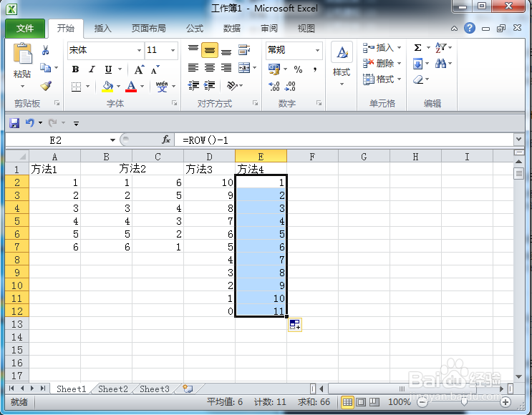
Task: Click the Cut scissors icon
Action: point(45,50)
